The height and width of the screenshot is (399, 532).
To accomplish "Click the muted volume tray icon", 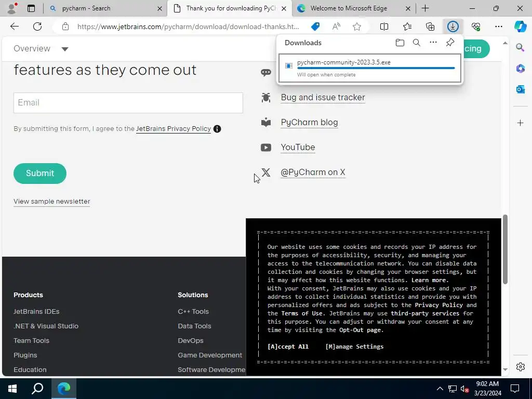I will pyautogui.click(x=464, y=389).
